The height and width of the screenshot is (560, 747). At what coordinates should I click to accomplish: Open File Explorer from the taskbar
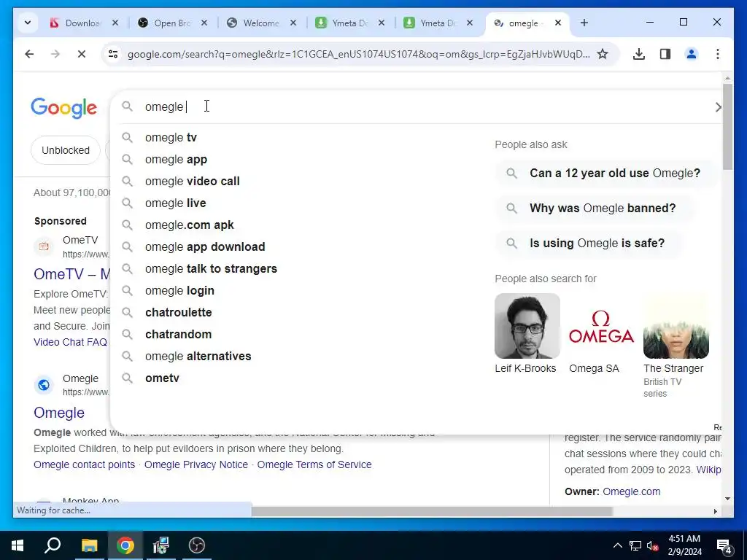pyautogui.click(x=89, y=545)
